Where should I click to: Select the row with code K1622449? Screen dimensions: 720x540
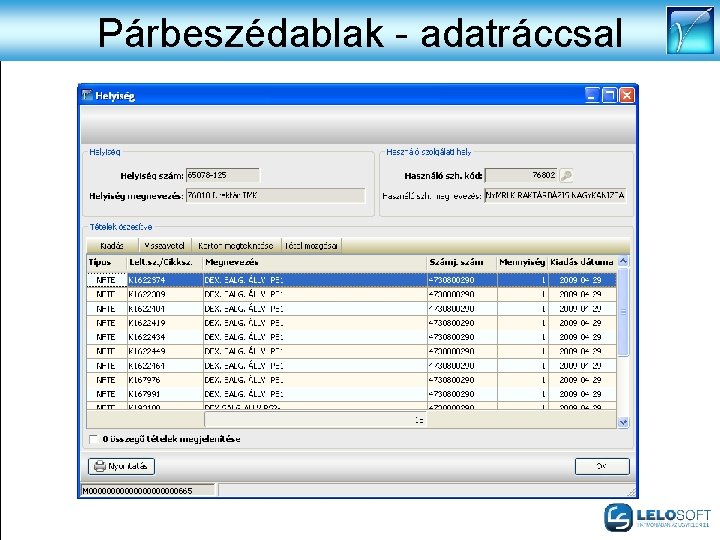pyautogui.click(x=351, y=351)
